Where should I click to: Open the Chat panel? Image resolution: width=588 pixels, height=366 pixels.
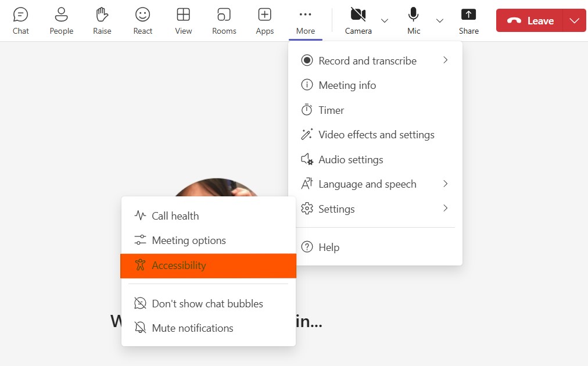(x=21, y=19)
